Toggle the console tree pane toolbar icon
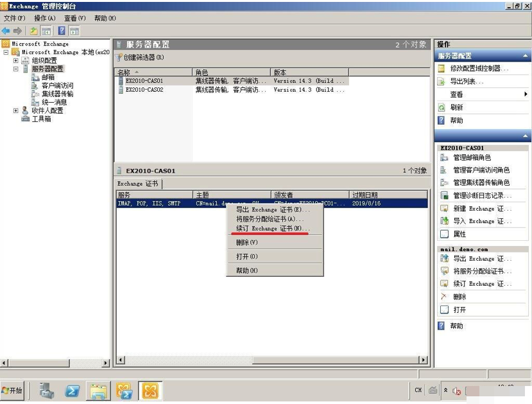 [46, 31]
